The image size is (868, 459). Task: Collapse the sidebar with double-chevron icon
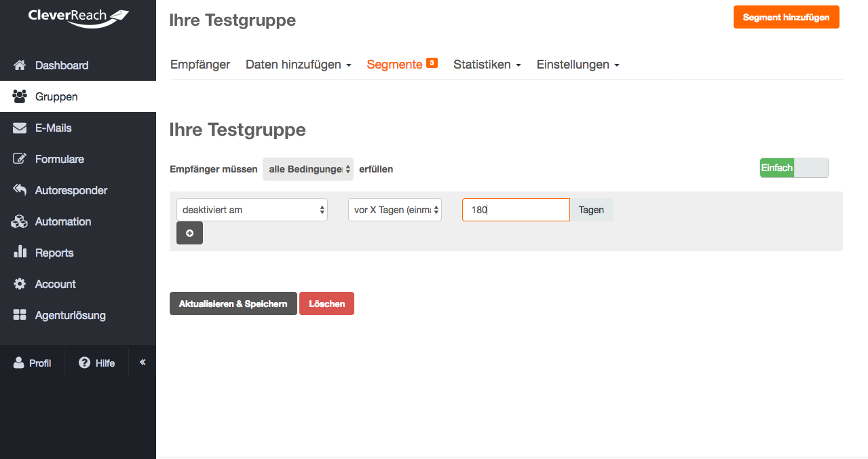143,362
